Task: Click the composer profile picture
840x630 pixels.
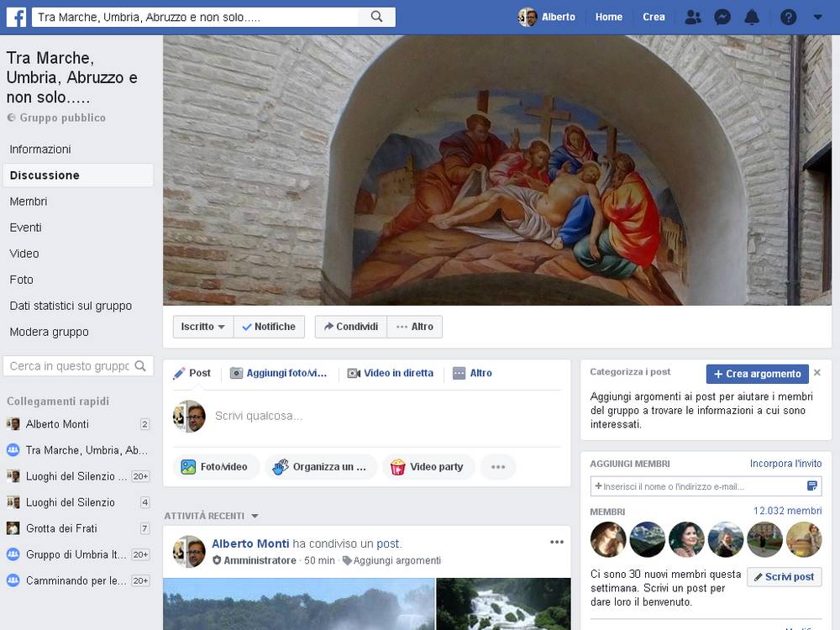Action: click(x=189, y=417)
